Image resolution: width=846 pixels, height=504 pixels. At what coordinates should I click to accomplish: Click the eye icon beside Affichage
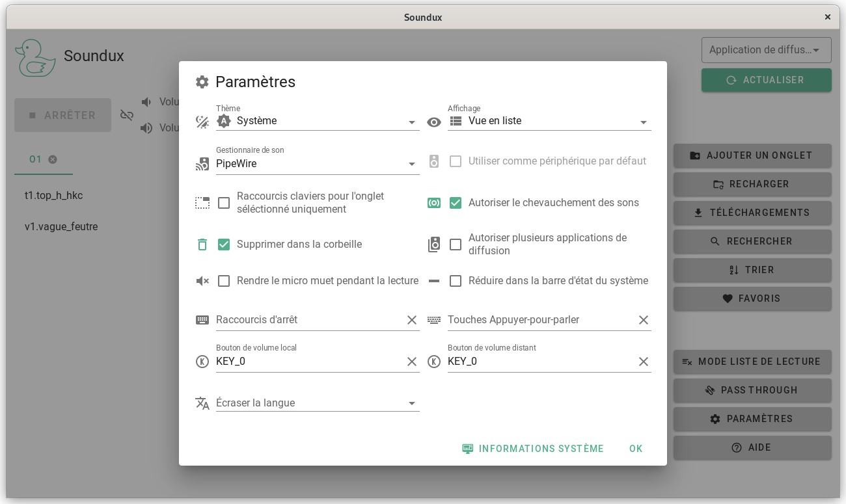coord(434,122)
